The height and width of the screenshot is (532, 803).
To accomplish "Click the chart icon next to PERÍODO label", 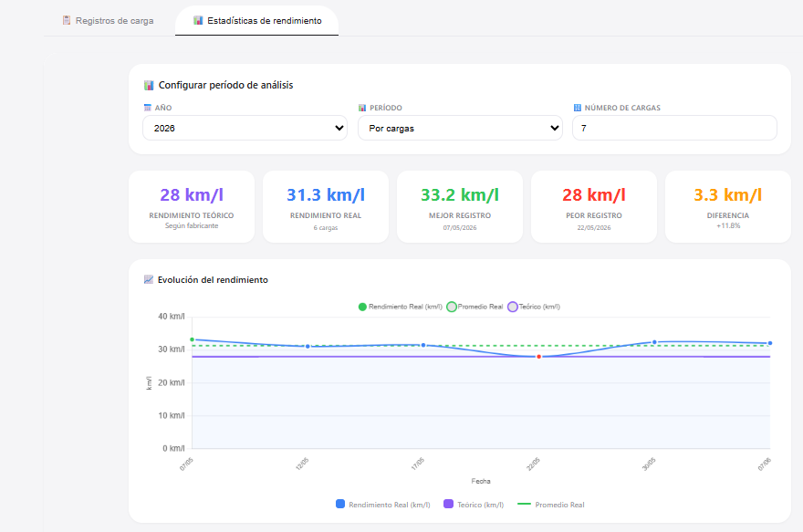I will [x=362, y=108].
